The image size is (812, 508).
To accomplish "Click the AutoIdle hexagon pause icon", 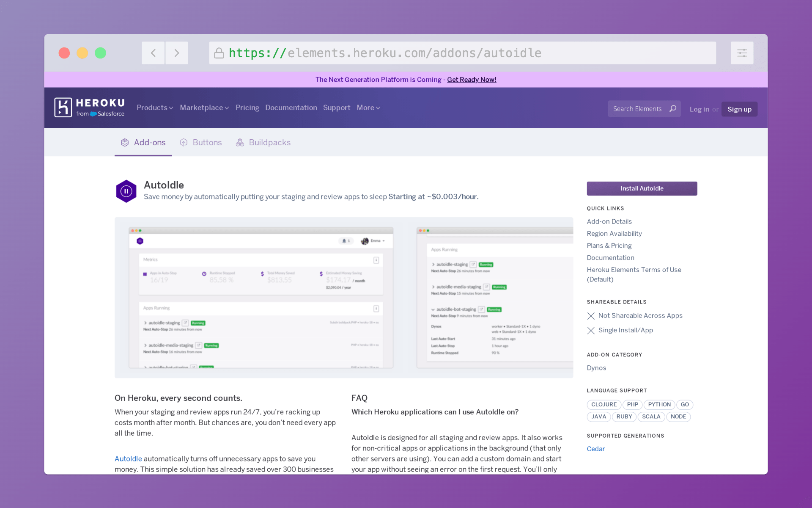I will [126, 191].
